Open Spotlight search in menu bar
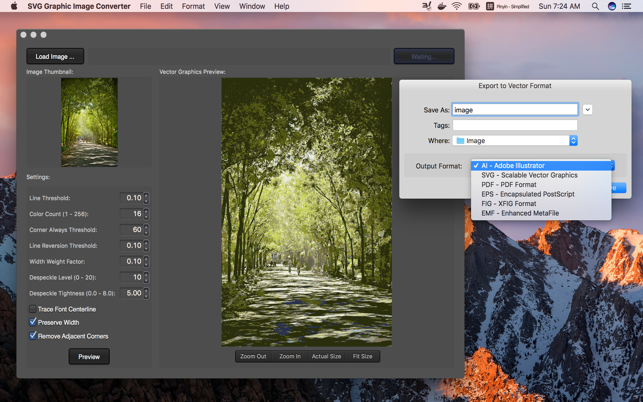This screenshot has height=402, width=643. pos(595,6)
